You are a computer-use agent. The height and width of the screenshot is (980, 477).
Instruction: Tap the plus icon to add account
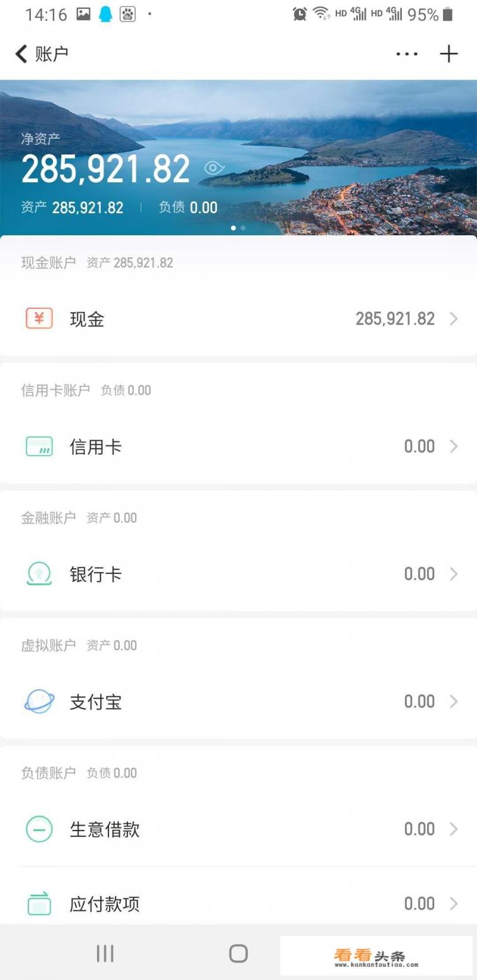(x=449, y=54)
